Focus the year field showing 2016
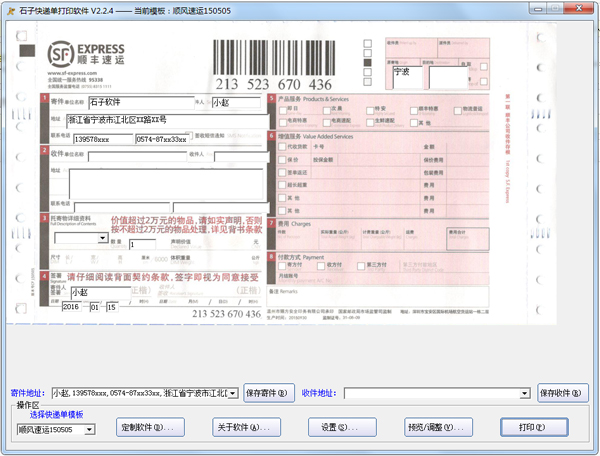Viewport: 600px width, 456px height. coord(71,307)
